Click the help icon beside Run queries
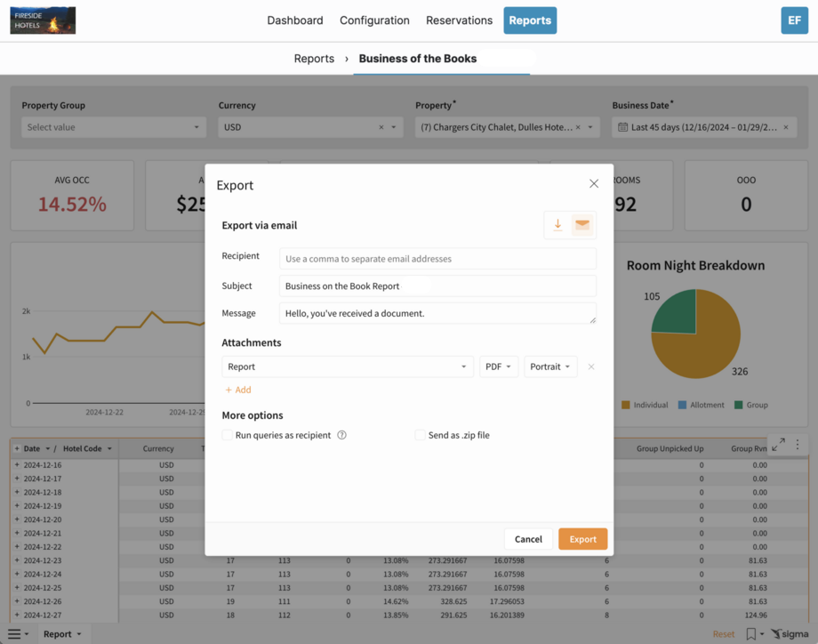 click(x=341, y=435)
